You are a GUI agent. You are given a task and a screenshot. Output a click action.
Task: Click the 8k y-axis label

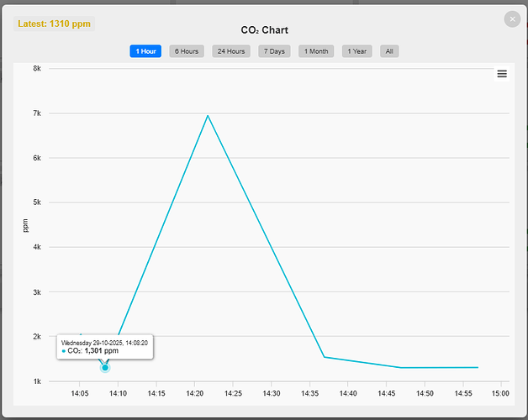[38, 68]
